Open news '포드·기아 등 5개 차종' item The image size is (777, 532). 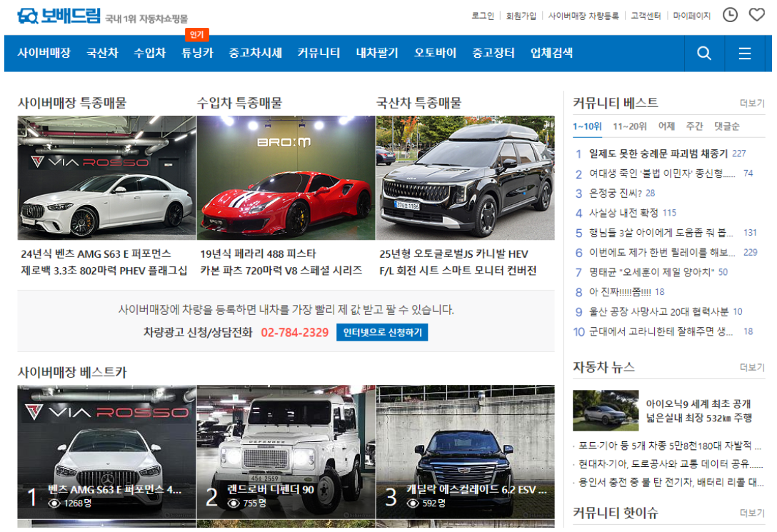pos(669,446)
